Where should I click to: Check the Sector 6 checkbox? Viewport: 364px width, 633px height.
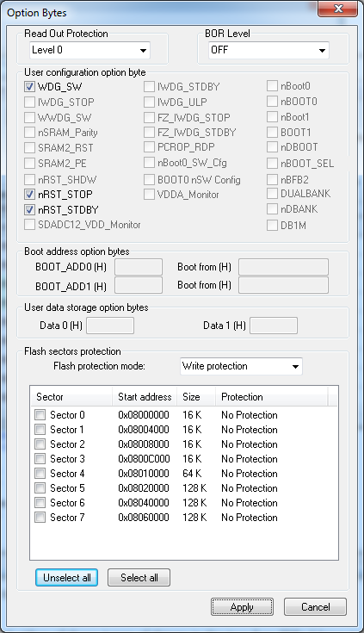click(x=40, y=503)
